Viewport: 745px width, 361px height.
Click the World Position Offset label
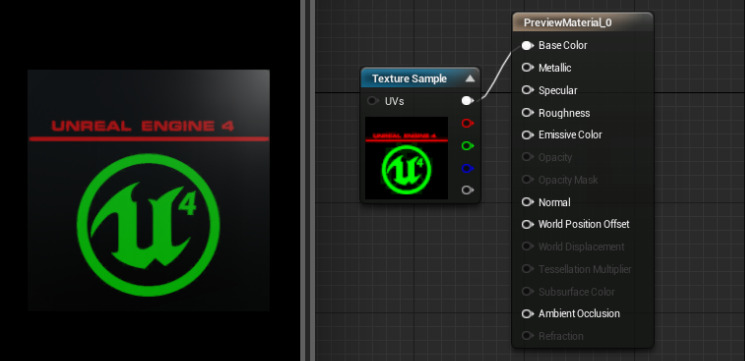coord(583,224)
